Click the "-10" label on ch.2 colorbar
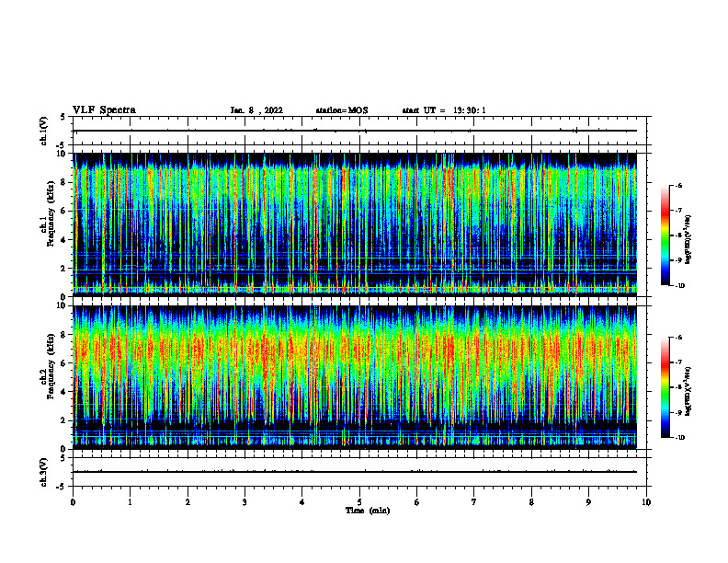 pyautogui.click(x=679, y=438)
